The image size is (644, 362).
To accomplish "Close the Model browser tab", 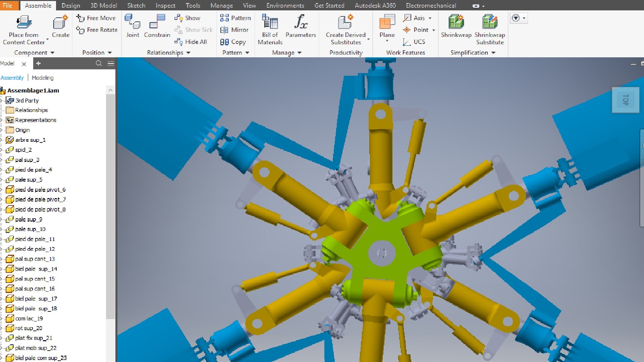I will [x=24, y=64].
